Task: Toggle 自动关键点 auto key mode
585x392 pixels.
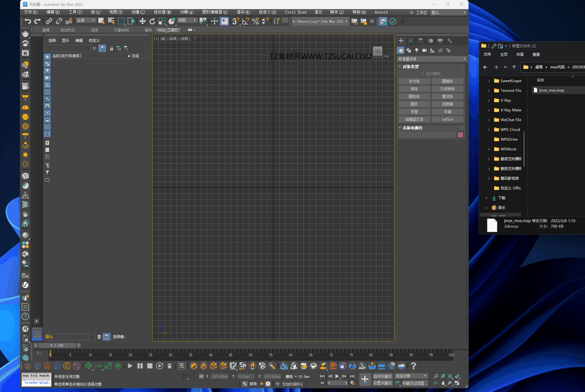Action: tap(382, 376)
